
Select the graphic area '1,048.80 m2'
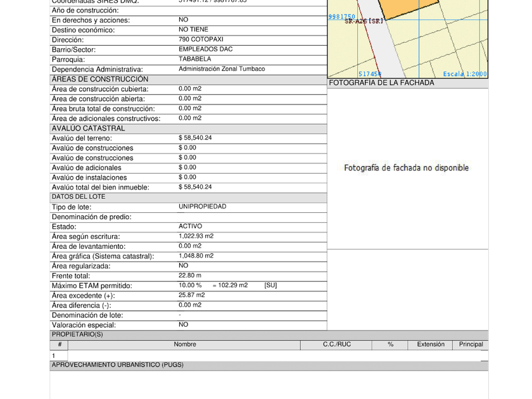[196, 256]
